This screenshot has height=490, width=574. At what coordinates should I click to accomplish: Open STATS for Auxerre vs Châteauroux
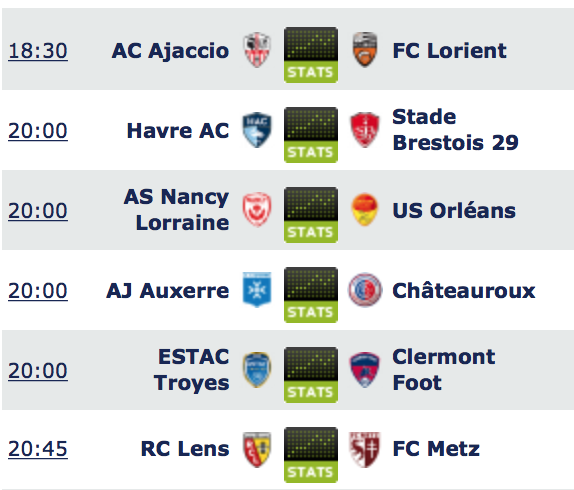click(311, 295)
